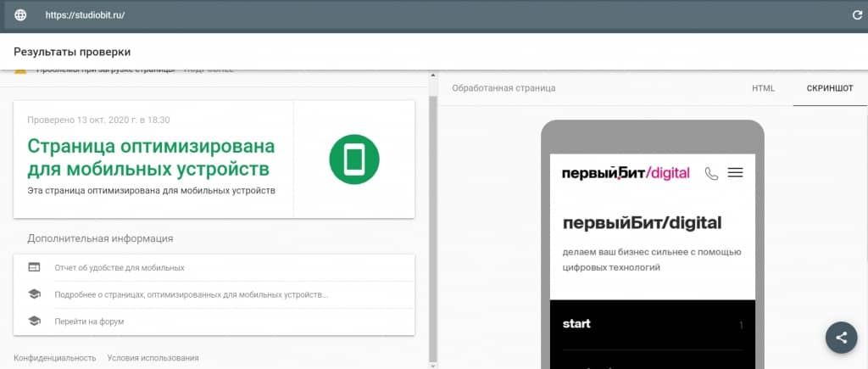
Task: Click the report icon beside the mobile usability report
Action: [x=34, y=268]
